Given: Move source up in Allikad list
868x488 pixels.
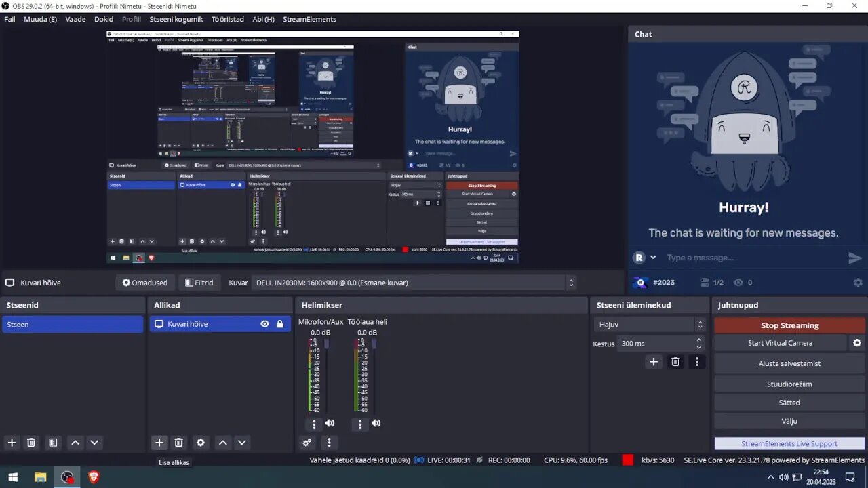Looking at the screenshot, I should coord(222,443).
